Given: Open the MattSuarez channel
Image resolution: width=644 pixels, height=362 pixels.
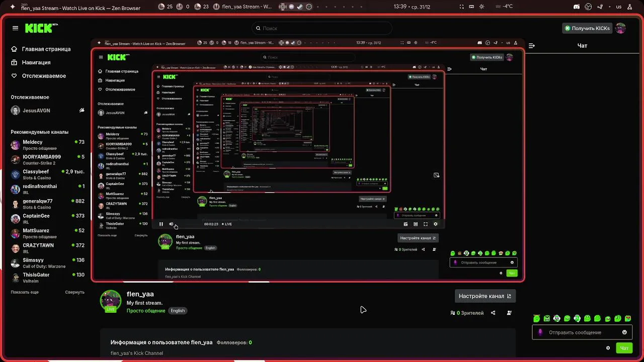Looking at the screenshot, I should click(x=47, y=233).
